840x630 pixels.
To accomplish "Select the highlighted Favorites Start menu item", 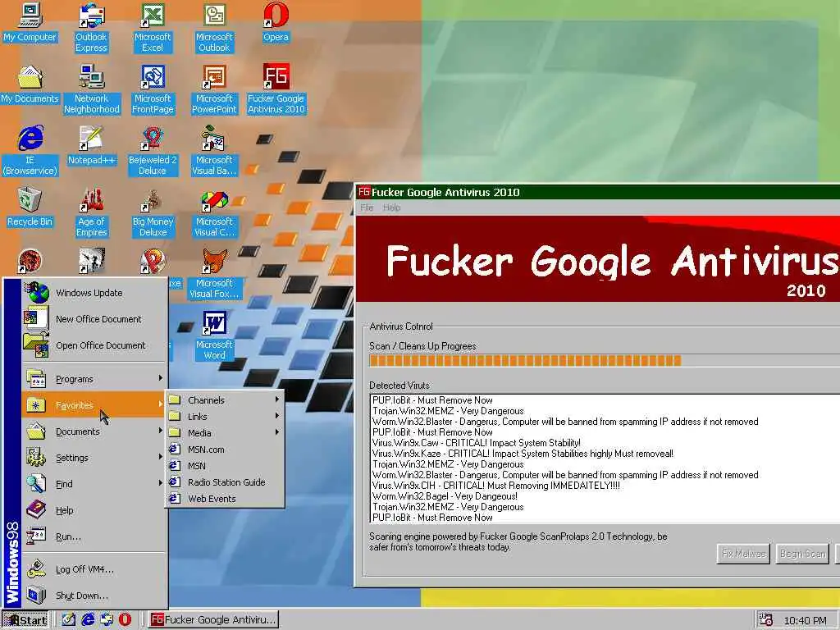I will [94, 405].
